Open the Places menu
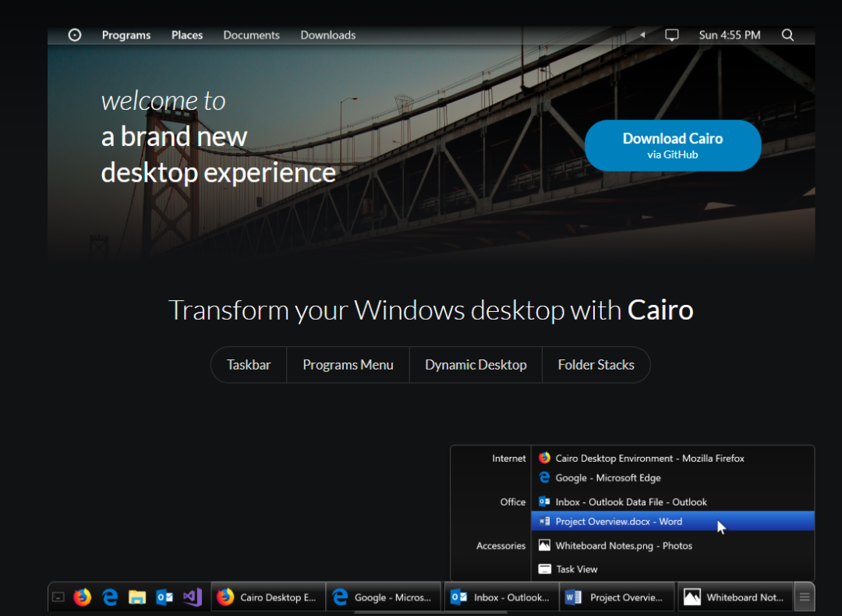The height and width of the screenshot is (616, 842). [x=187, y=35]
